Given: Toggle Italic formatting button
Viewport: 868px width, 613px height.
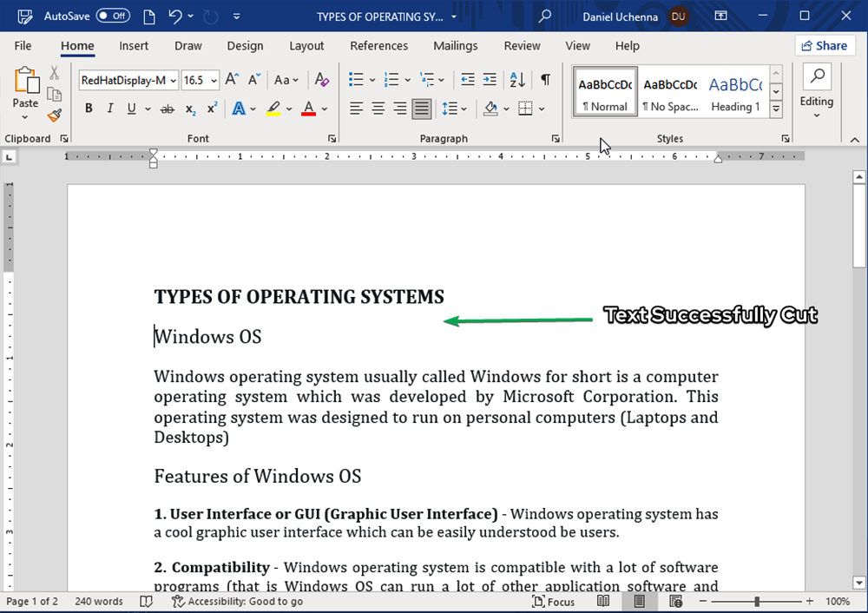Looking at the screenshot, I should 110,109.
